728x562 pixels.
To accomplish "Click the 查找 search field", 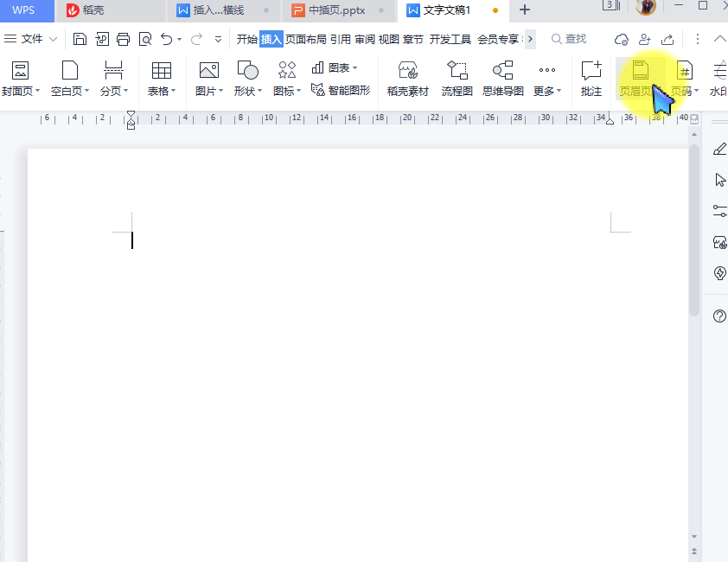I will 569,39.
